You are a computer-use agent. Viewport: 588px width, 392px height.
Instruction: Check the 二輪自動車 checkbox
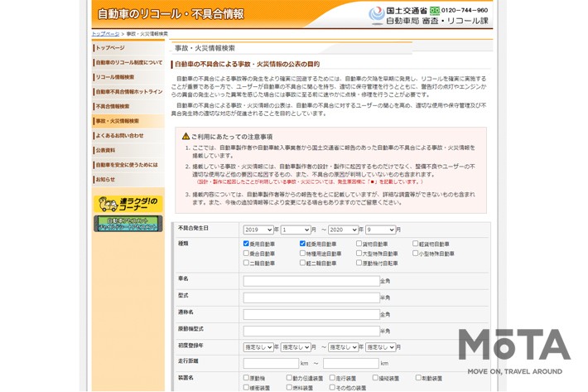246,263
